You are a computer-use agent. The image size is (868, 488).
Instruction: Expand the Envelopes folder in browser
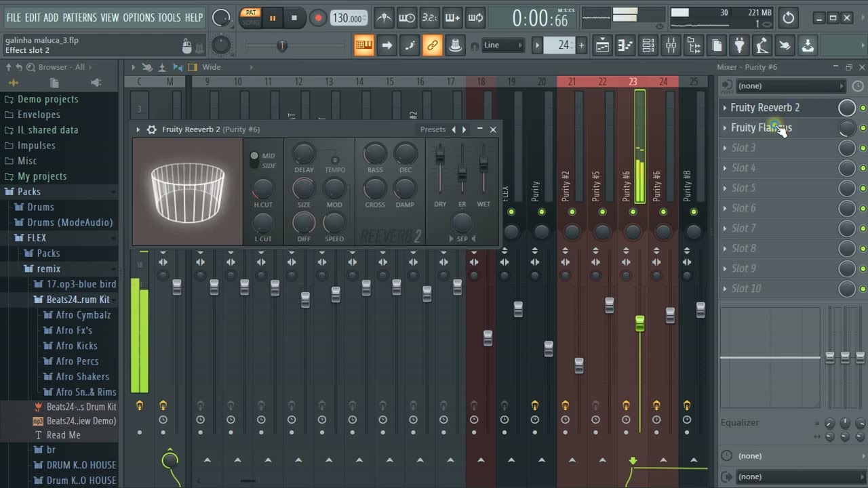pos(38,115)
